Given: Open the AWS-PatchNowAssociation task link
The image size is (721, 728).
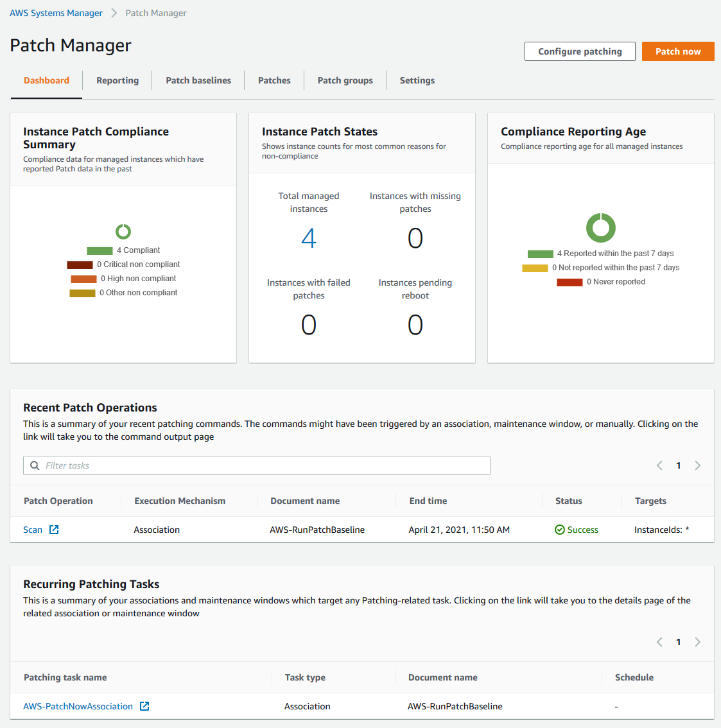Looking at the screenshot, I should [x=78, y=706].
